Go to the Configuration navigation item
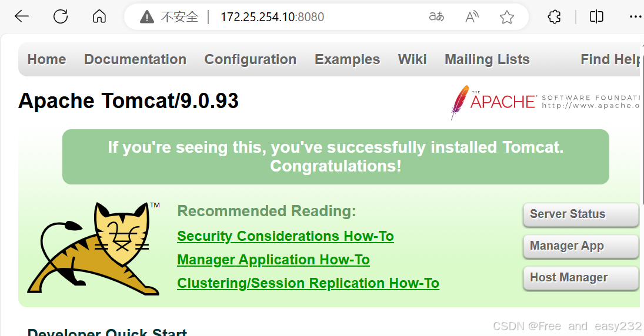644x336 pixels. point(251,59)
